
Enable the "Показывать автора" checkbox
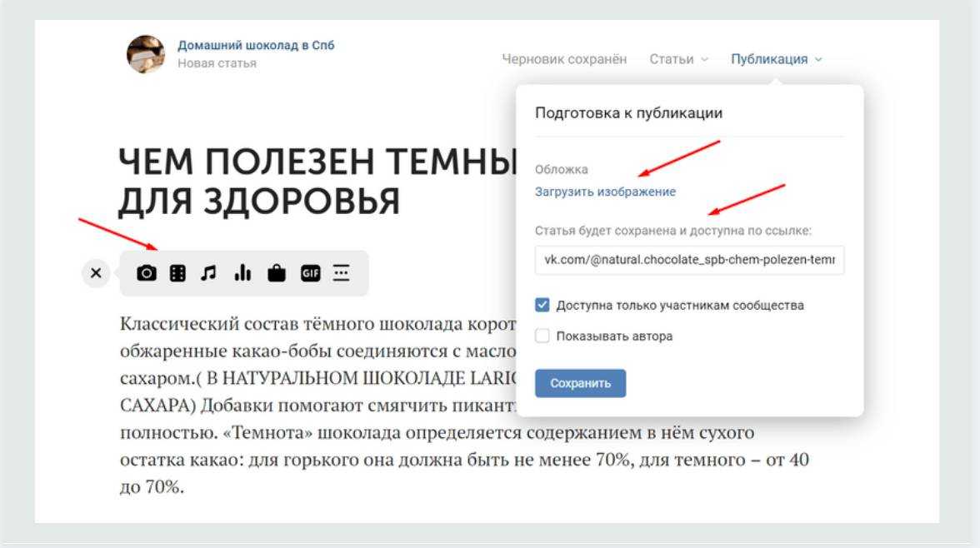coord(542,336)
